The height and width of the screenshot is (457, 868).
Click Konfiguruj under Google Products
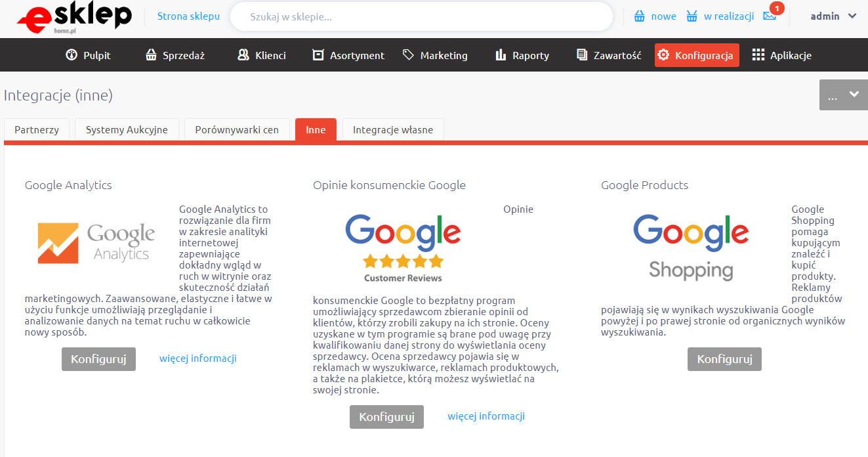point(724,359)
